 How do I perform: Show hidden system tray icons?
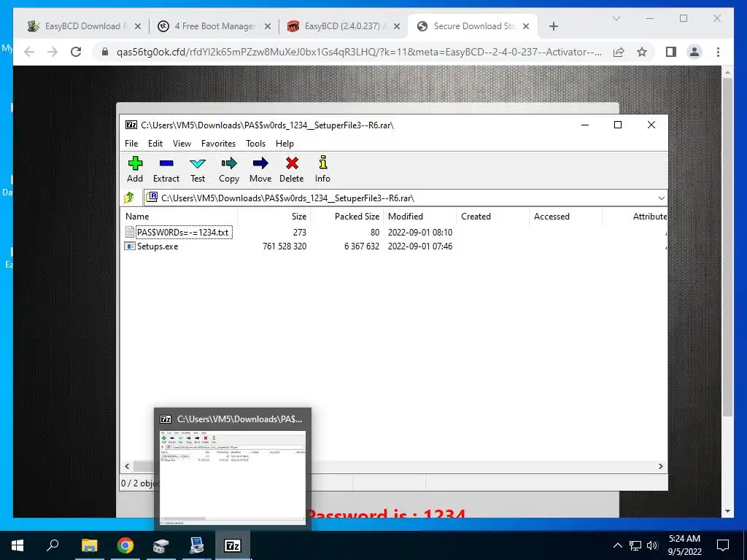click(x=617, y=545)
